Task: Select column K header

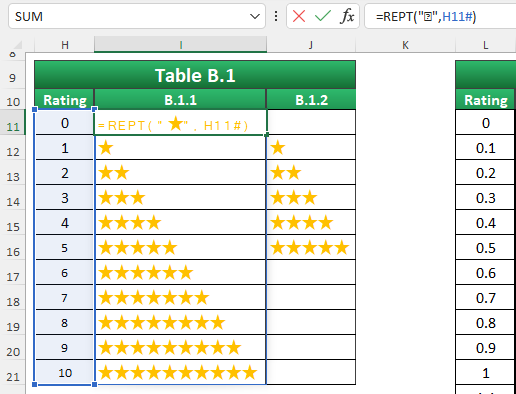Action: 405,45
